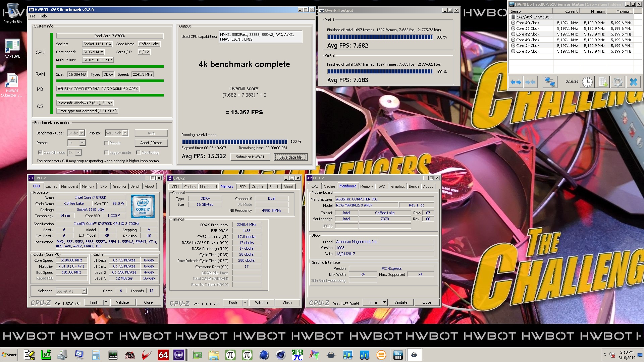Open Priority Very high dropdown

tap(125, 133)
